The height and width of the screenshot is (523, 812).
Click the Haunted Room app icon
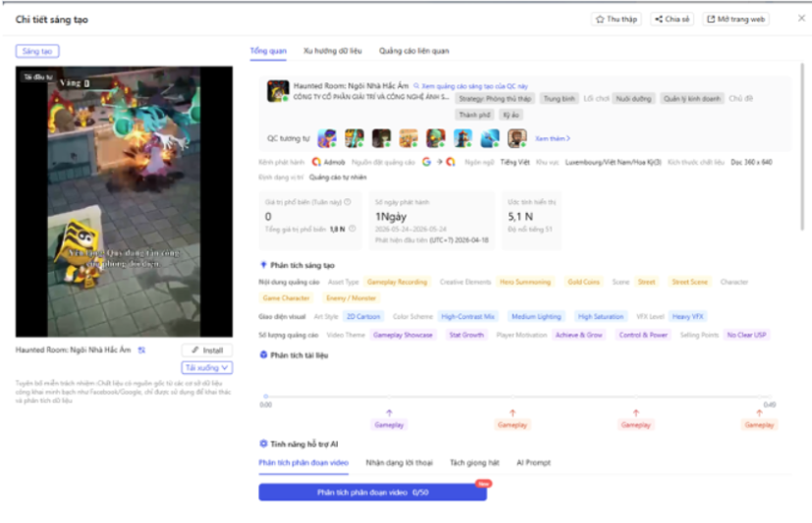click(x=278, y=90)
